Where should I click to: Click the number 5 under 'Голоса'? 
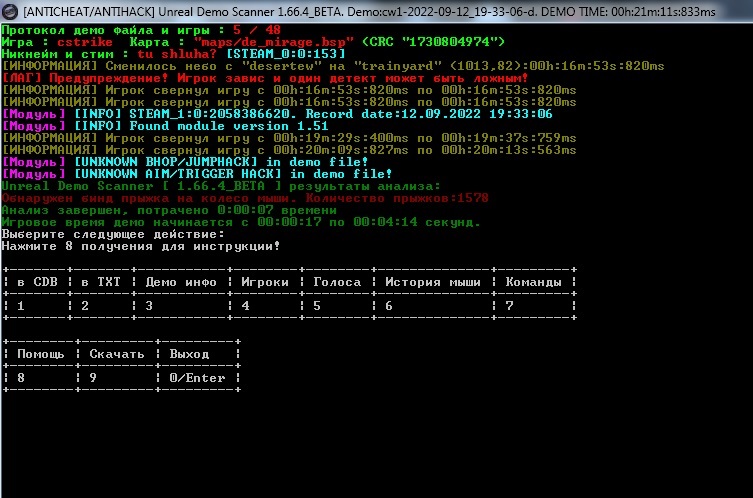click(317, 306)
